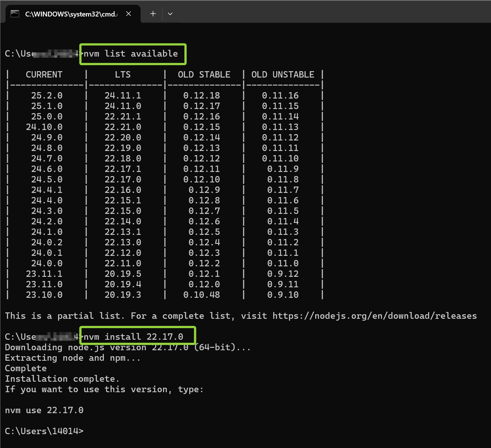
Task: Click the cmd.exe icon on the terminal tab
Action: (x=15, y=13)
